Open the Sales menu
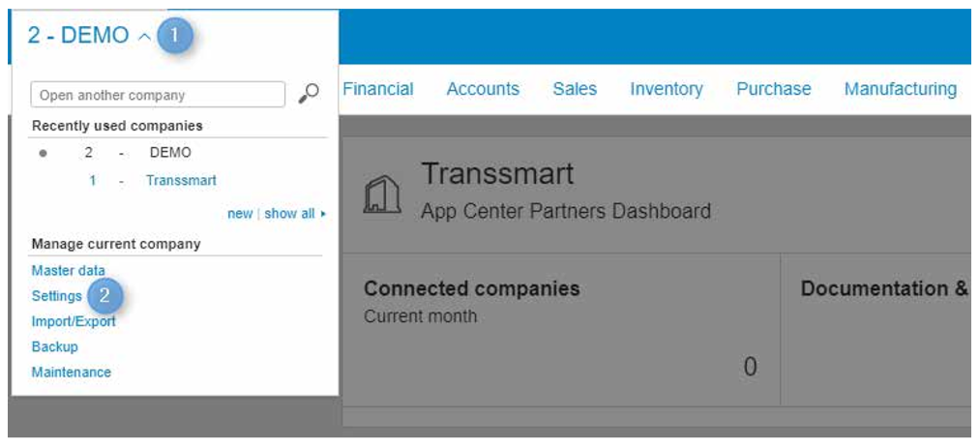 [575, 89]
